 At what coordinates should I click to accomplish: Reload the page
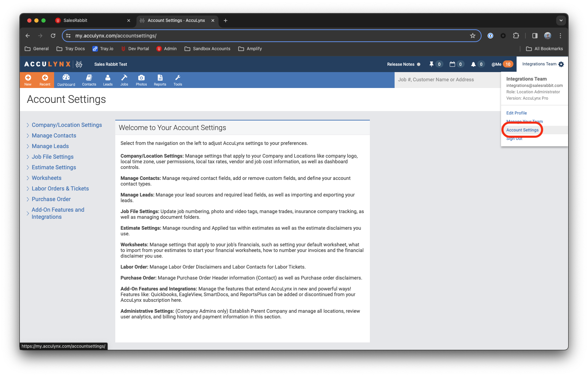[53, 36]
